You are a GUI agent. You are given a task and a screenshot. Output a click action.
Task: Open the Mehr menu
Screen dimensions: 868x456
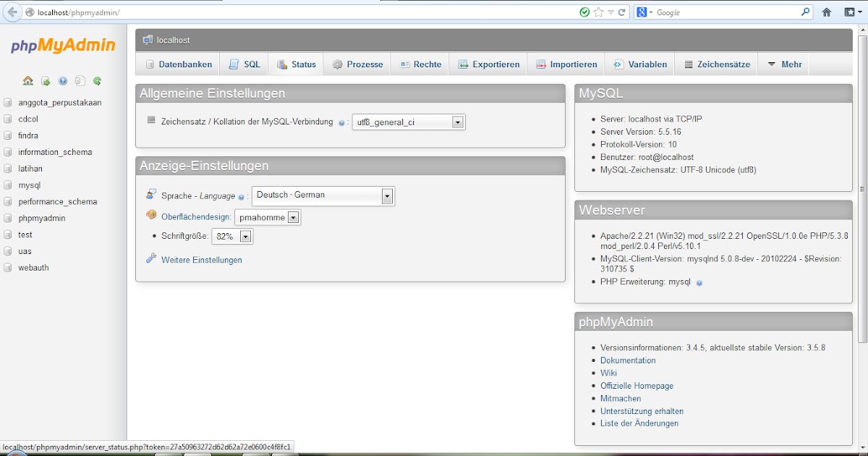pos(783,64)
